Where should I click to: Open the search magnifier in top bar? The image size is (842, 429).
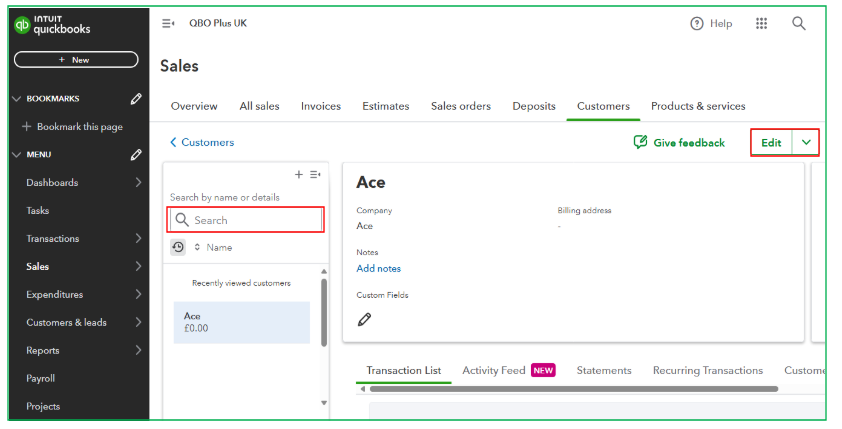click(x=798, y=24)
